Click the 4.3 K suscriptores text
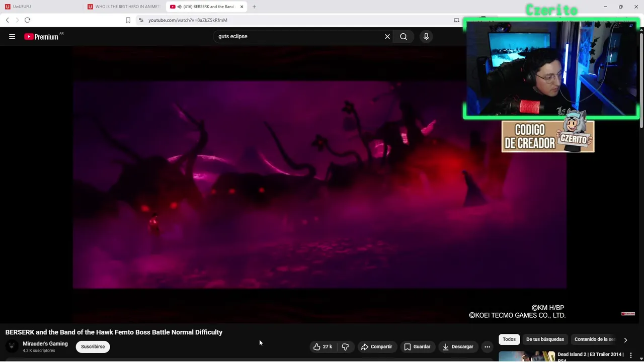The height and width of the screenshot is (362, 644). tap(39, 350)
